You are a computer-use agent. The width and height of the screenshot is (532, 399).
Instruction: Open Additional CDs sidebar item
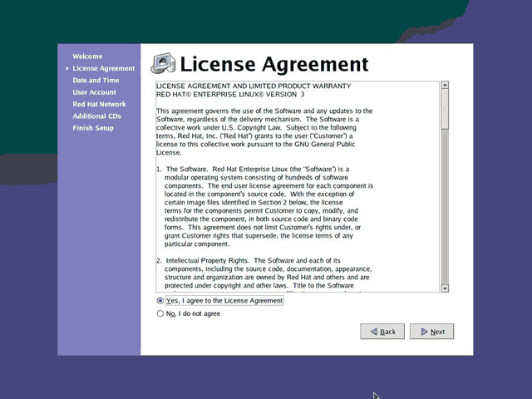click(96, 116)
